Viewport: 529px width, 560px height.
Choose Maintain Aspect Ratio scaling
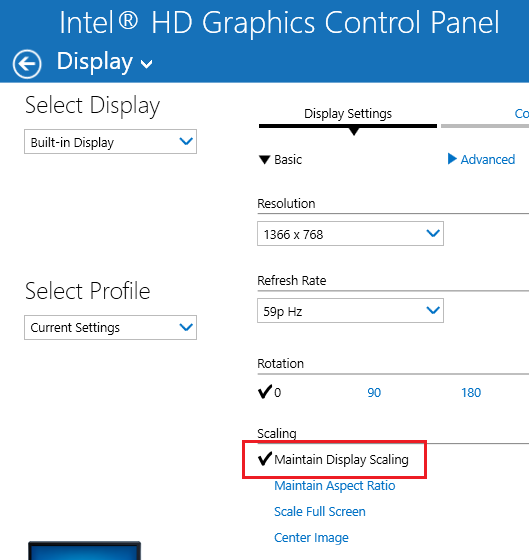tap(335, 486)
